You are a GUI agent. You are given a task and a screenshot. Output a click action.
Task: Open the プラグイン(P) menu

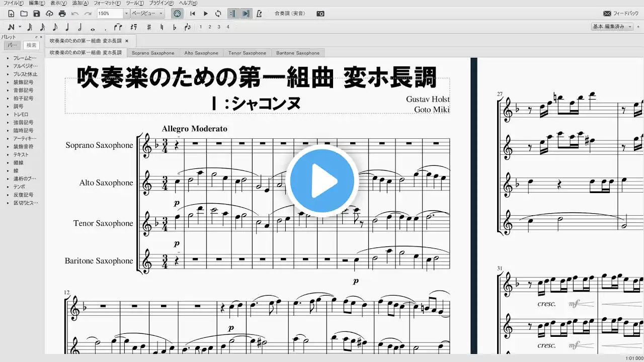(162, 3)
